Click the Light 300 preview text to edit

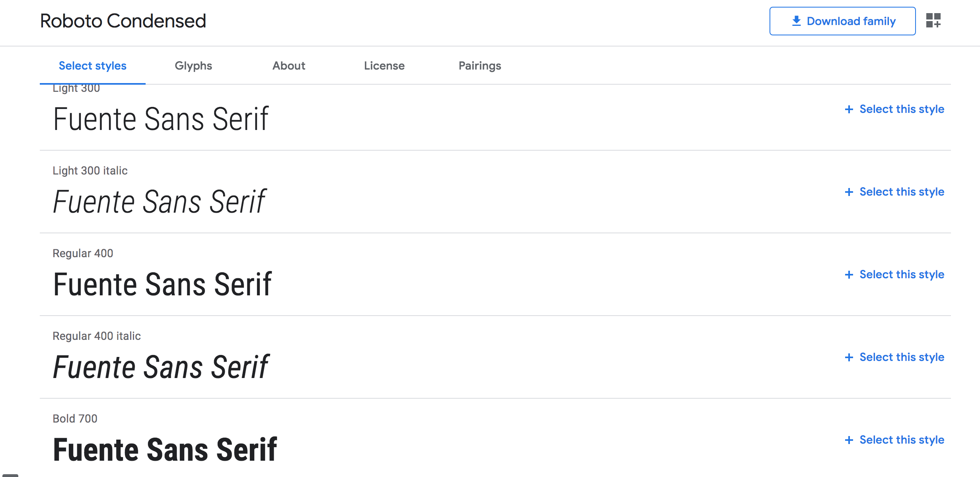(161, 118)
